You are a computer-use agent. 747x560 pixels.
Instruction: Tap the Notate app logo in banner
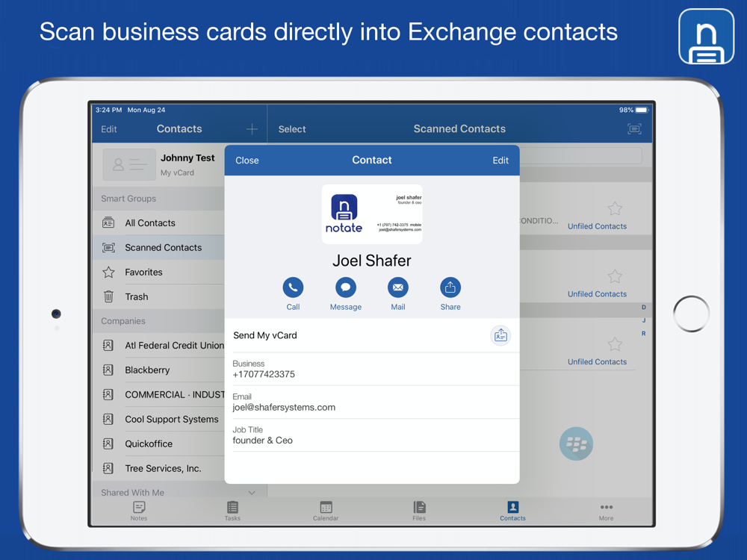[707, 36]
